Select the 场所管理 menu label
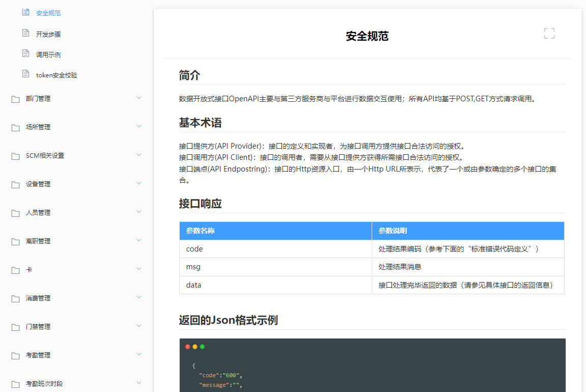586x392 pixels. tap(38, 127)
